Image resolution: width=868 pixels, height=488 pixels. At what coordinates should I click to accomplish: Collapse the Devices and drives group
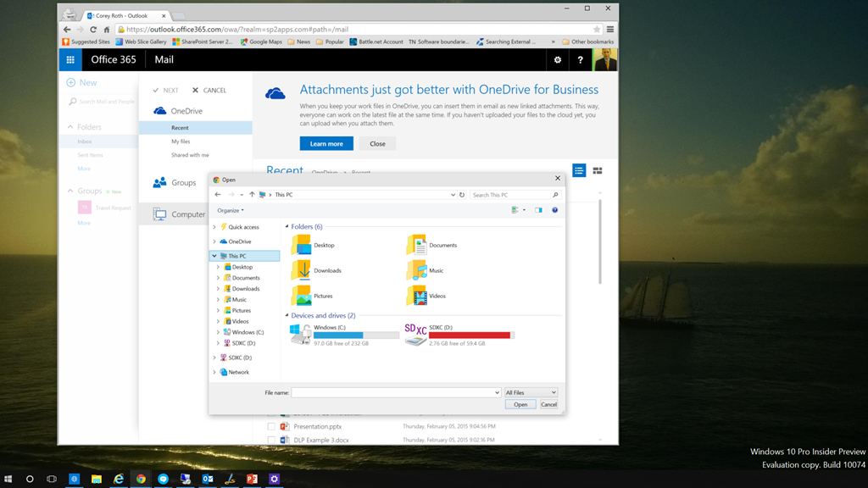coord(287,315)
